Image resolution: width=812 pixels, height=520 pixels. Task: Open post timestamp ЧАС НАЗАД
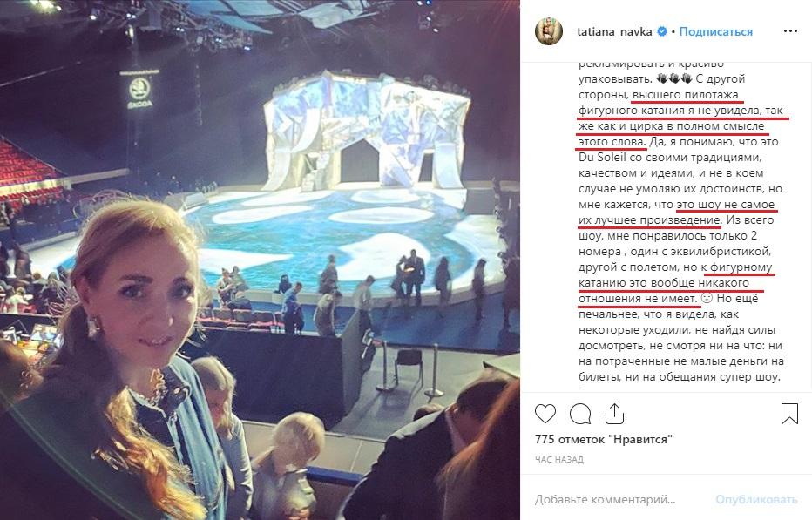tap(558, 459)
